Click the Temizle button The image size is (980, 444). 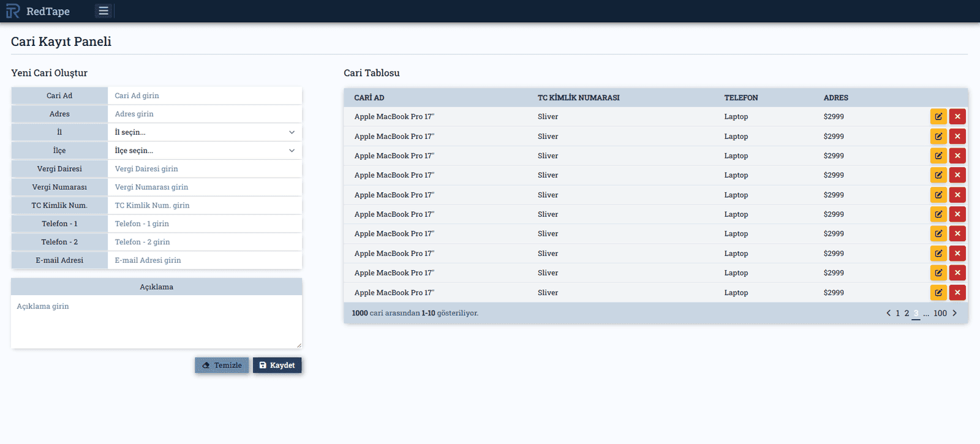[222, 365]
